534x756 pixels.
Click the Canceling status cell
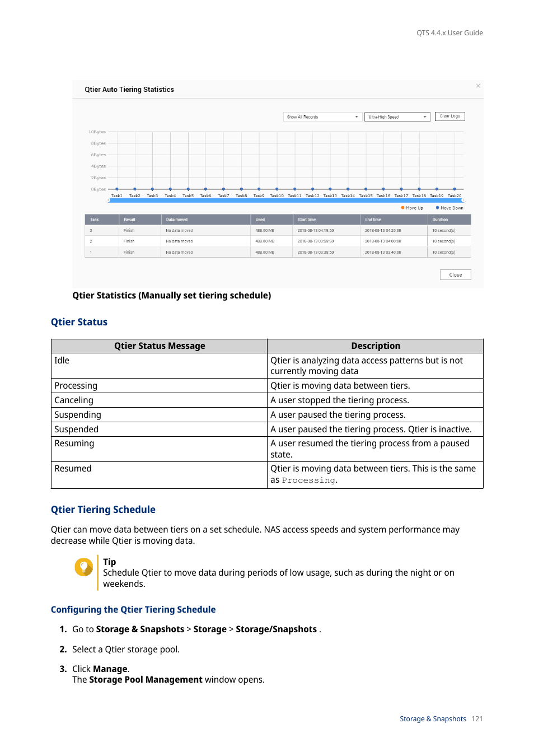[159, 400]
